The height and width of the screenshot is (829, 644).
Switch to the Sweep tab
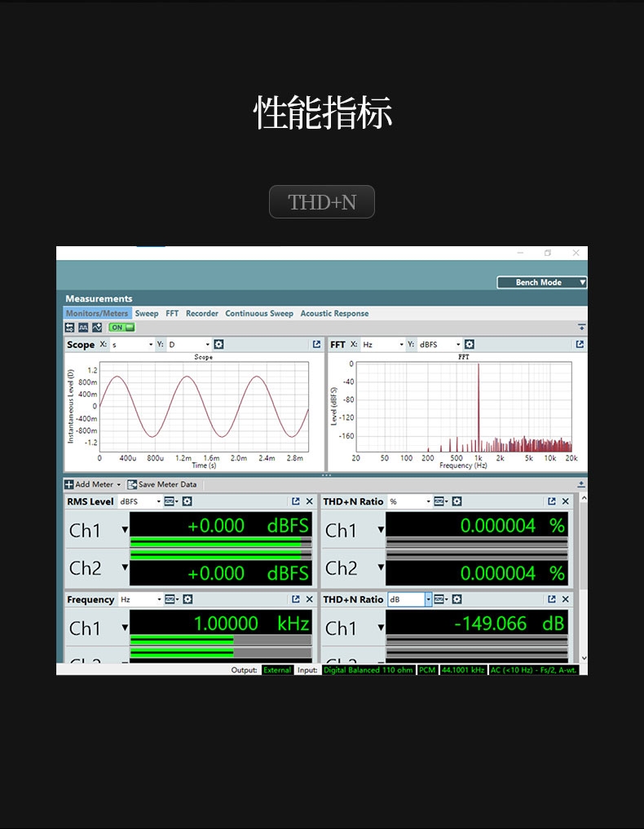point(147,314)
